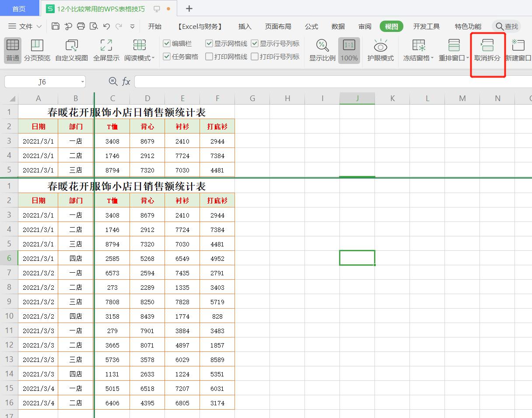This screenshot has height=418, width=532.
Task: Expand the Name Box dropdown arrow
Action: (x=82, y=82)
